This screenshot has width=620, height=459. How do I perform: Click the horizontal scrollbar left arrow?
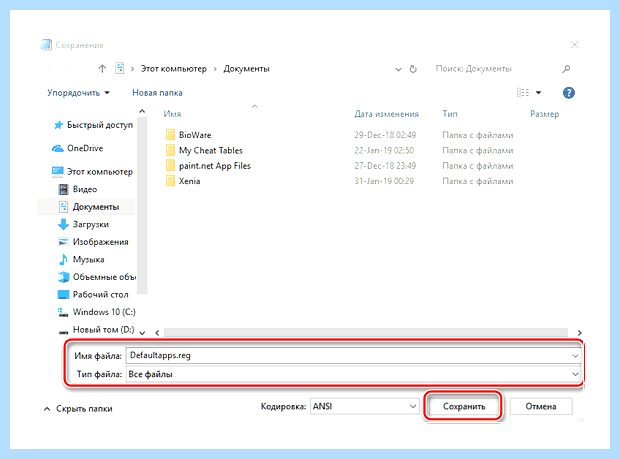(x=157, y=333)
